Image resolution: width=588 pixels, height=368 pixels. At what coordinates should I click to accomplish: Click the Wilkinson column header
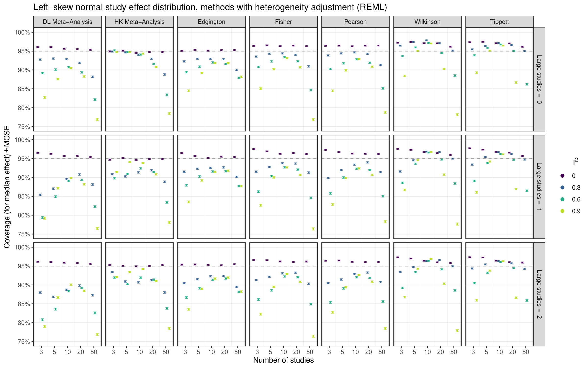(x=427, y=22)
